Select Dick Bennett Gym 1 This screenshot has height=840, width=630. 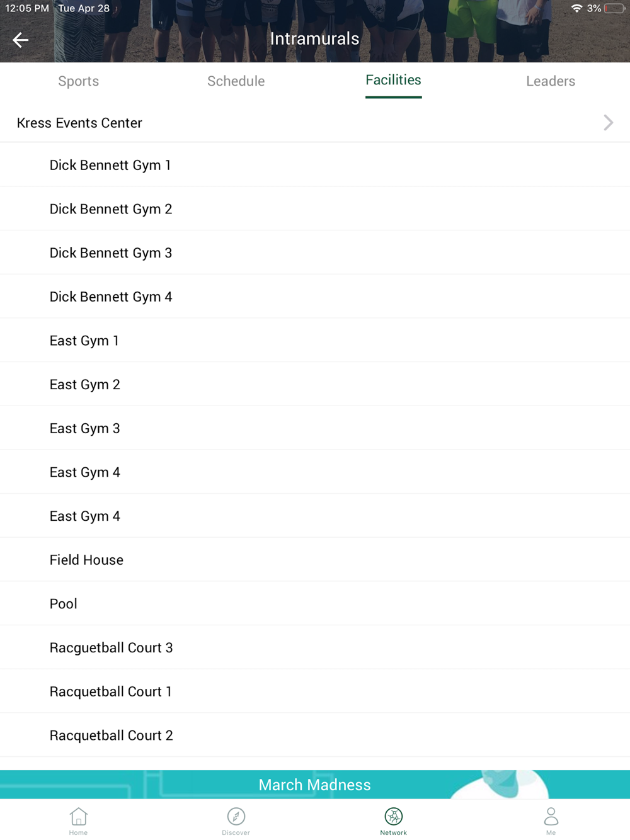(110, 165)
